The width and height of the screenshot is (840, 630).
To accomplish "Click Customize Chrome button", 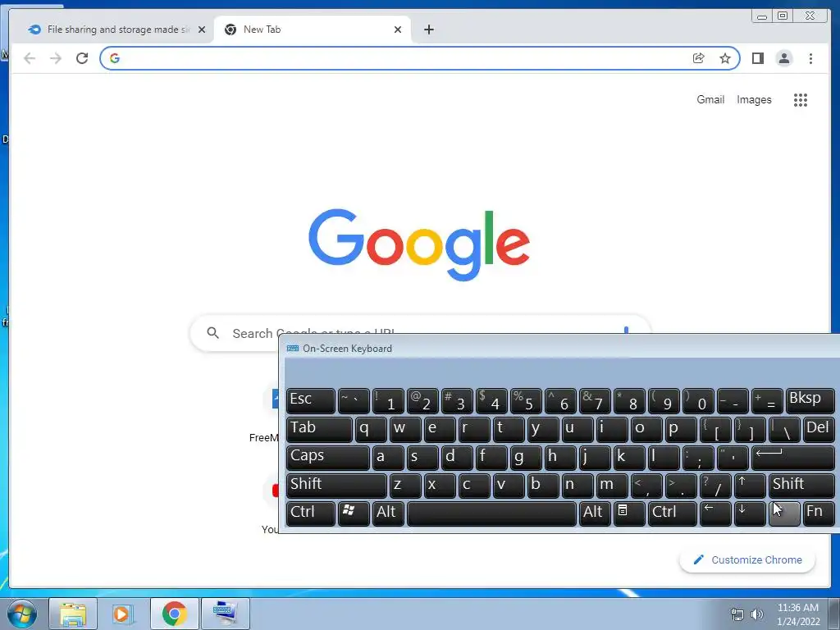I will tap(747, 559).
